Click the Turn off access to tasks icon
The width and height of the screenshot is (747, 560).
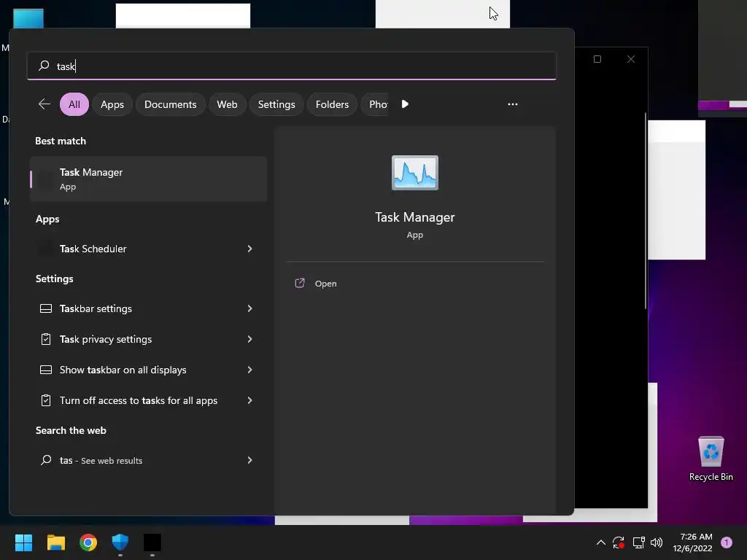46,400
